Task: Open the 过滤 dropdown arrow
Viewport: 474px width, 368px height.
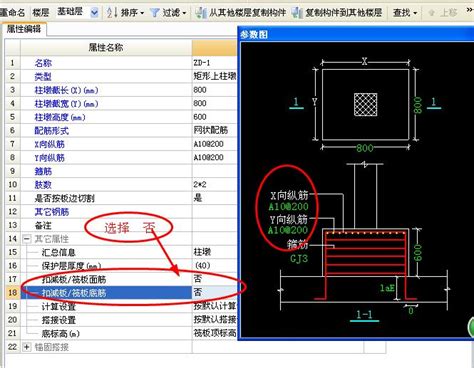Action: [184, 13]
